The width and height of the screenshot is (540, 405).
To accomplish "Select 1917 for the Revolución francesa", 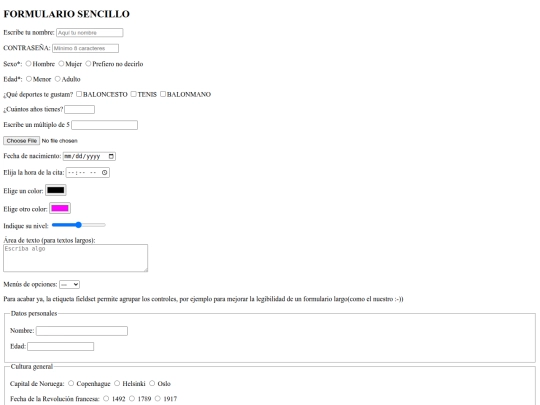I will (x=158, y=398).
